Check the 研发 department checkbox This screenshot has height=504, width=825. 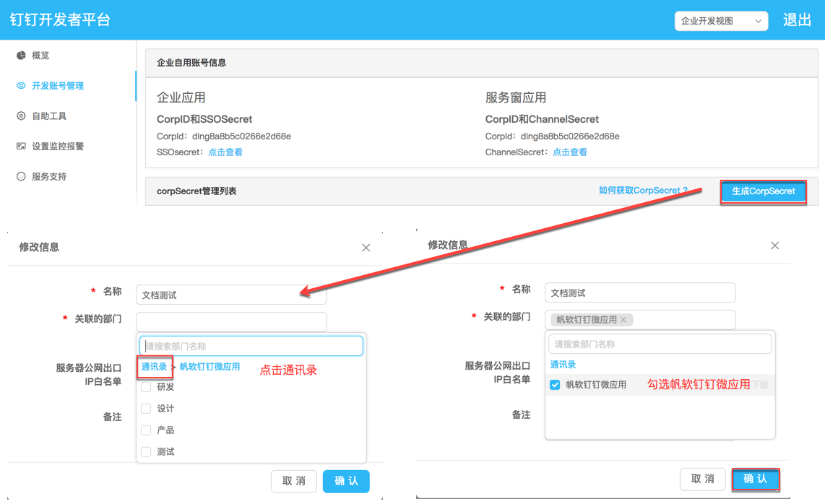pos(146,387)
